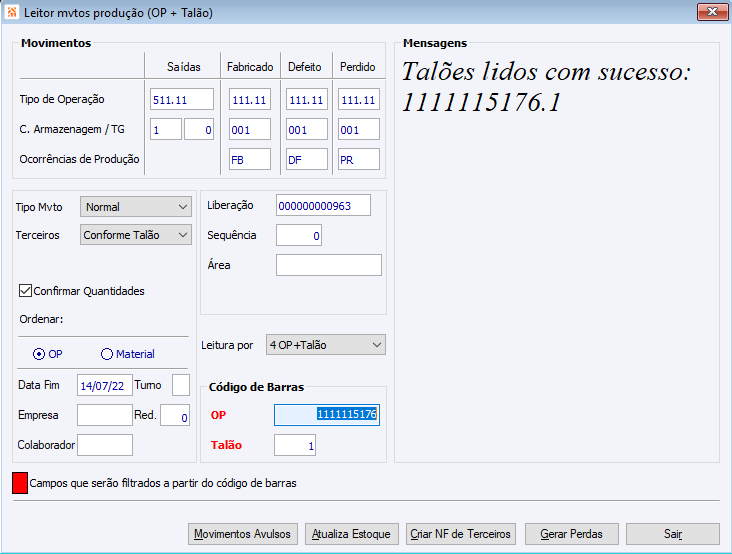732x554 pixels.
Task: Click the red legend color swatch
Action: click(20, 483)
